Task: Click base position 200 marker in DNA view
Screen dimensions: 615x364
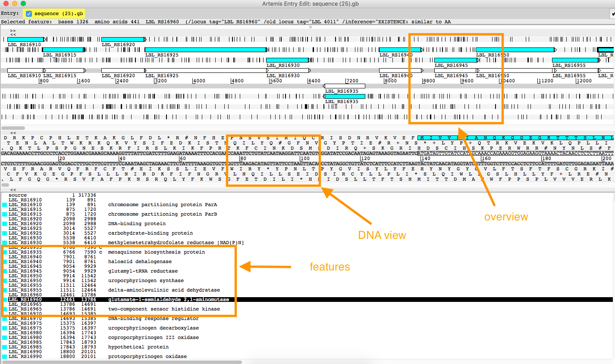Action: click(x=607, y=158)
